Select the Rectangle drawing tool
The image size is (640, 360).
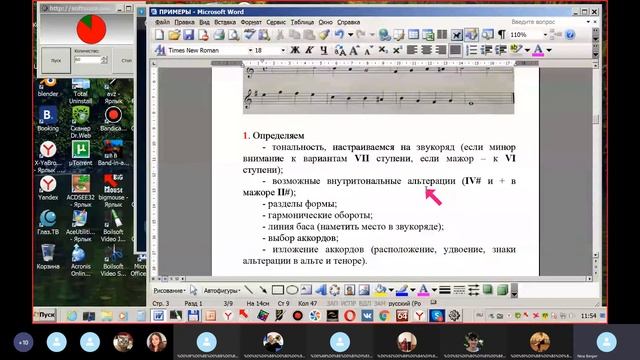[278, 290]
